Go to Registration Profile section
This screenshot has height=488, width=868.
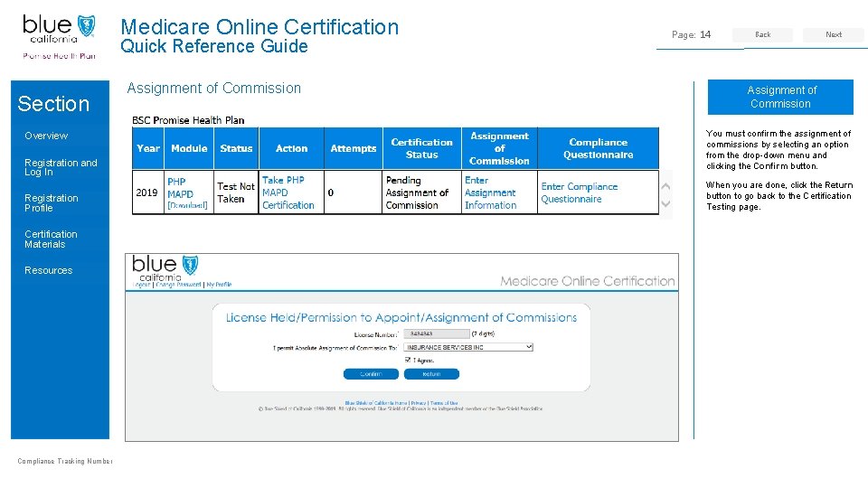pyautogui.click(x=51, y=203)
